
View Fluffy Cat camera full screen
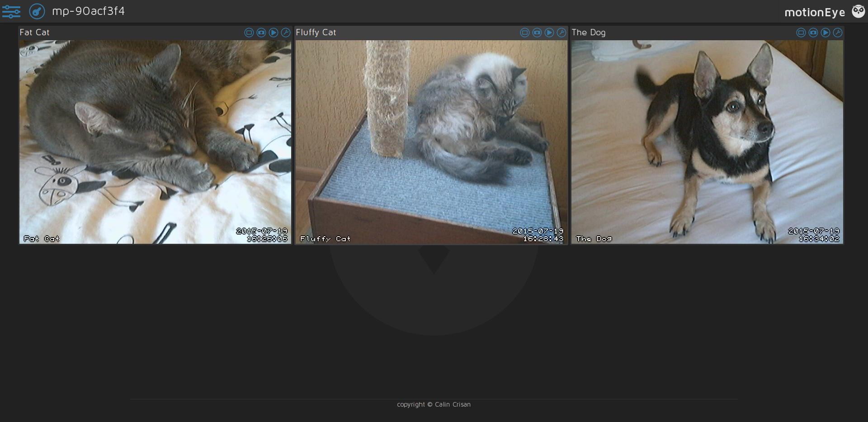[x=525, y=32]
